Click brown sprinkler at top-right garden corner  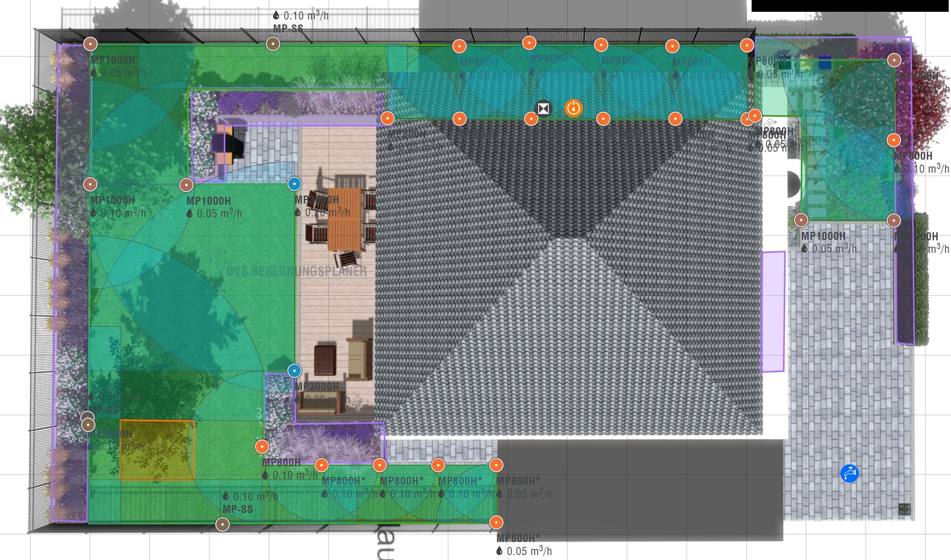[x=894, y=60]
